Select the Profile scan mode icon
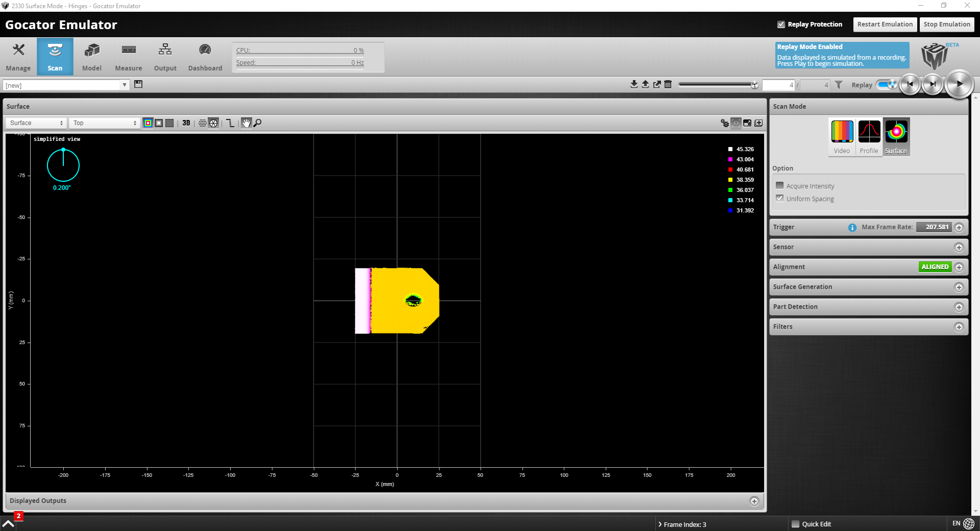Screen dimensions: 980x531 tap(869, 136)
